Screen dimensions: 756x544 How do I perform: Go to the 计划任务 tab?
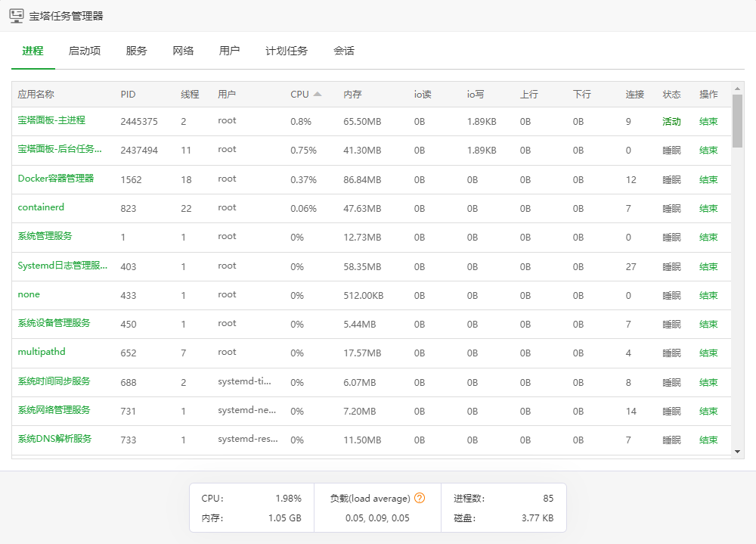[287, 51]
